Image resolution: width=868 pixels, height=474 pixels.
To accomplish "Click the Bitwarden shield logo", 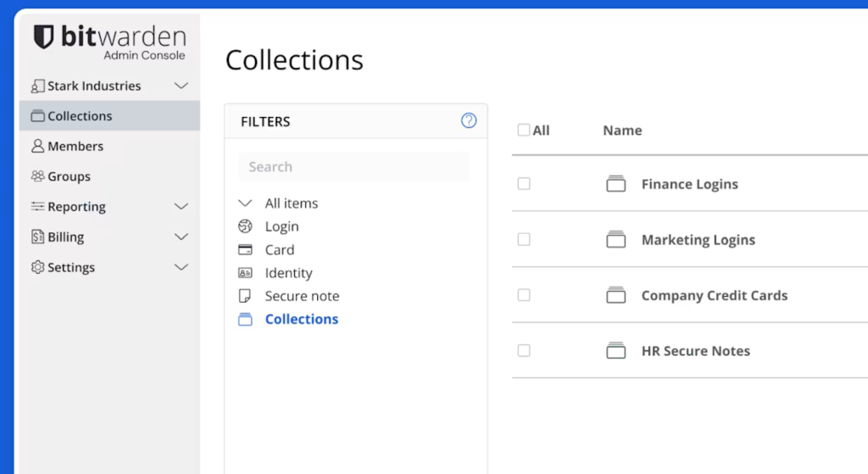I will (44, 36).
